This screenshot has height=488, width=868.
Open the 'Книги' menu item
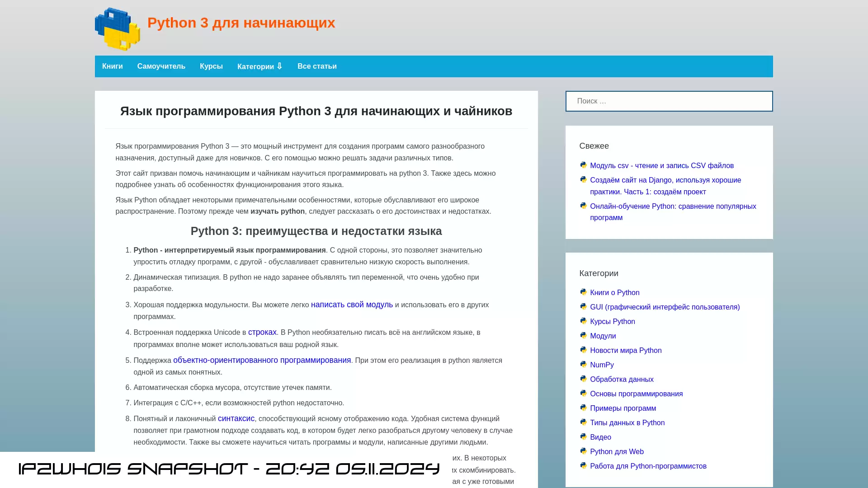click(x=113, y=66)
